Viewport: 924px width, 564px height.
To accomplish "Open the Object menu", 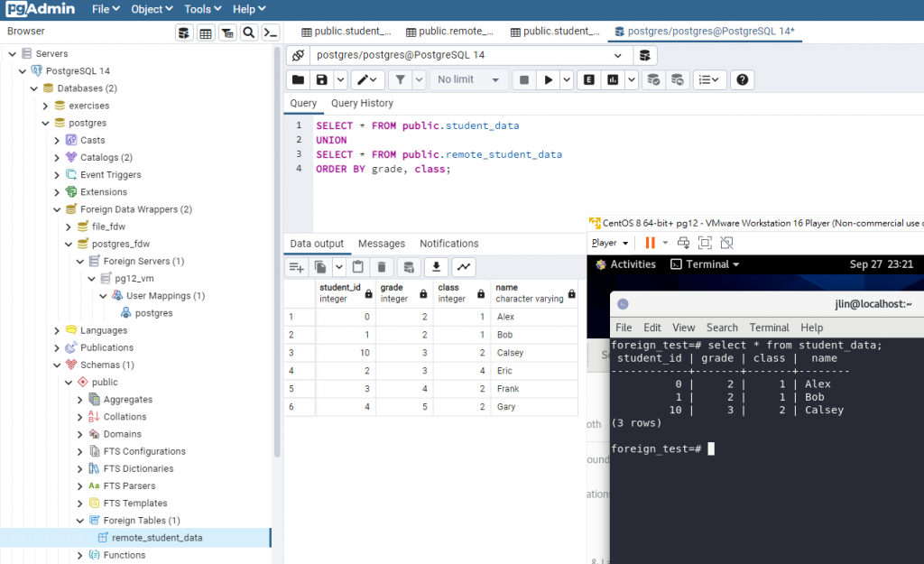I will point(152,9).
